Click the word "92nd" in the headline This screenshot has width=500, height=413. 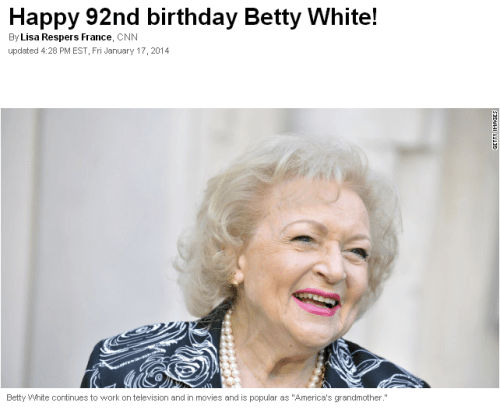tap(112, 17)
